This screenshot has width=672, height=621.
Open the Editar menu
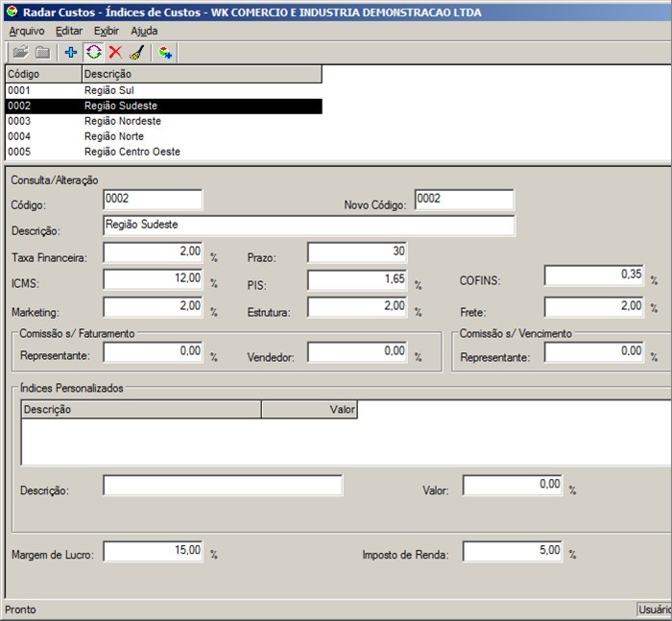click(69, 31)
